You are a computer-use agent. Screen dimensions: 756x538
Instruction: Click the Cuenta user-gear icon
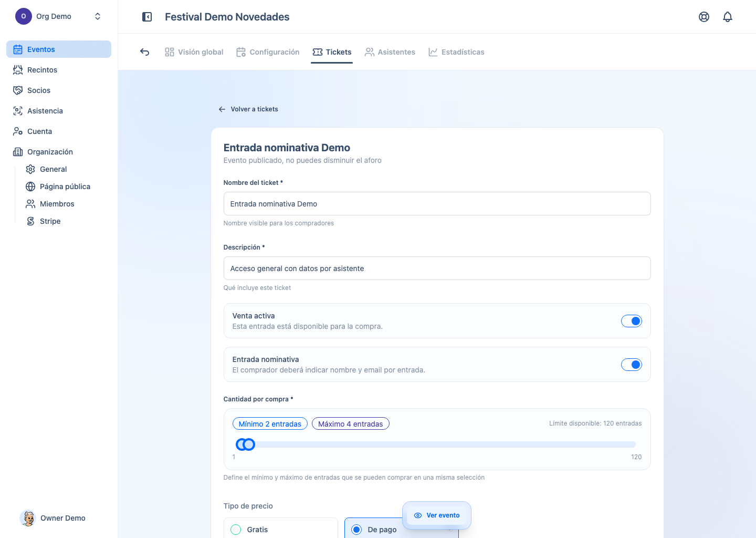click(x=18, y=131)
